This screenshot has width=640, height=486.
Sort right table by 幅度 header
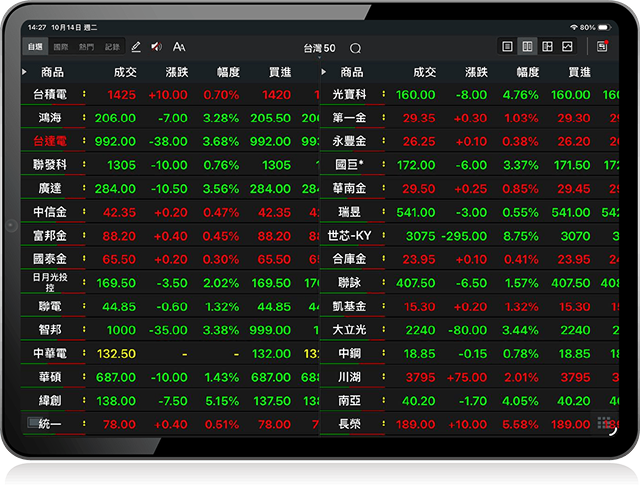click(528, 72)
